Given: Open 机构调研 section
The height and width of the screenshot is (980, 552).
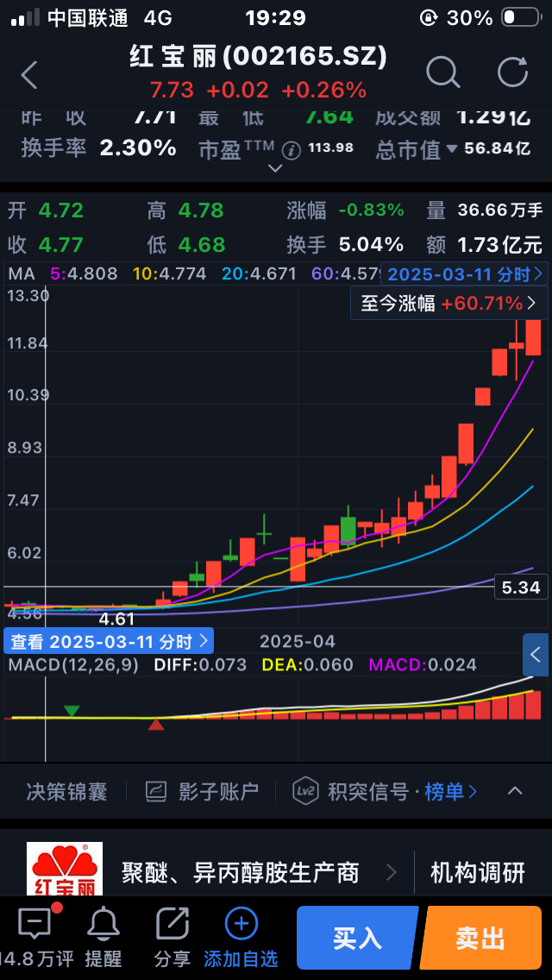Looking at the screenshot, I should click(x=478, y=872).
